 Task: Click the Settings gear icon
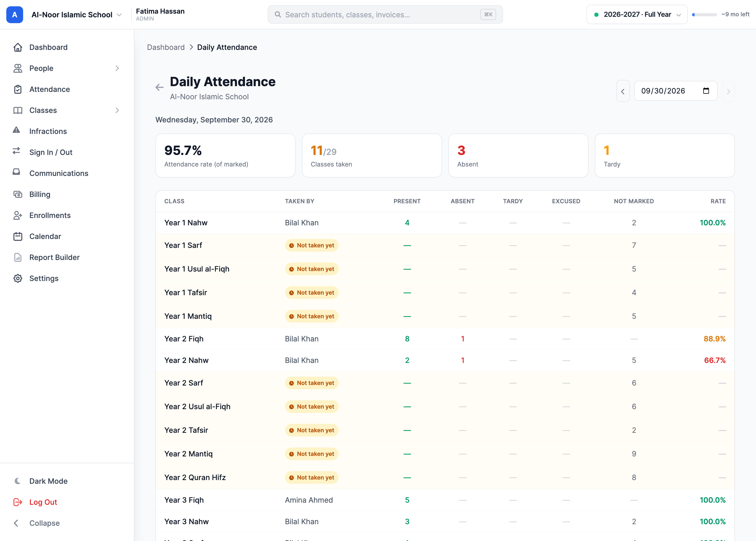point(18,278)
